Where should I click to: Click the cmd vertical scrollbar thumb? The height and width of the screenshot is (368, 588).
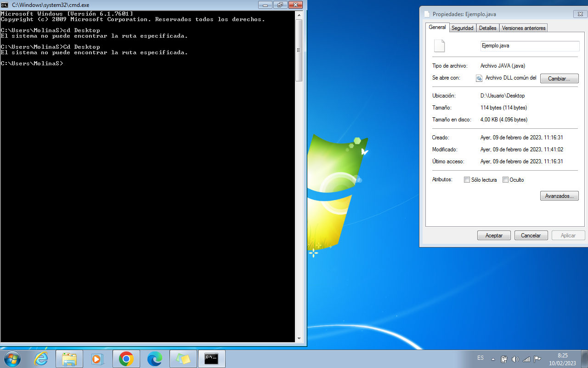299,51
